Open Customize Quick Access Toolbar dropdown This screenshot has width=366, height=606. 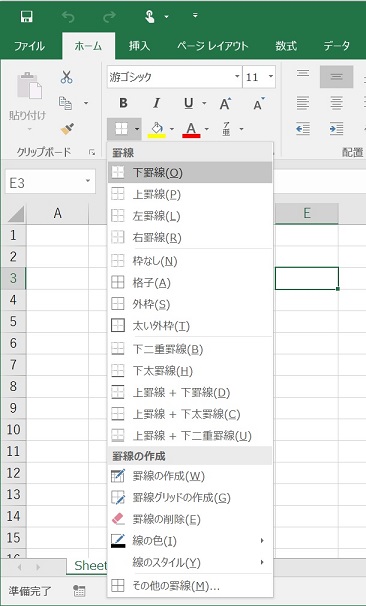[195, 16]
